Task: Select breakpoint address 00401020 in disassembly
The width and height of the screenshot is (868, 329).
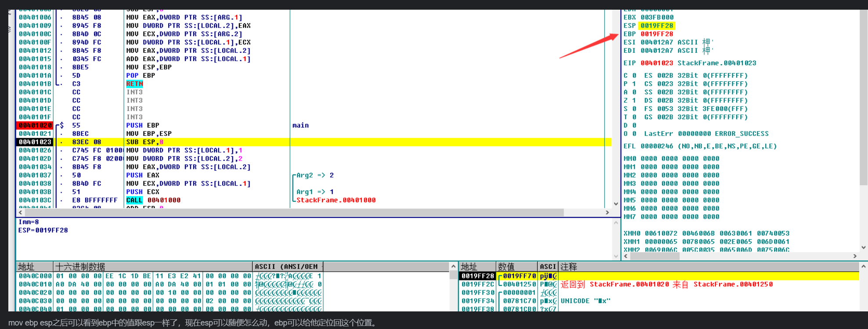Action: coord(35,125)
